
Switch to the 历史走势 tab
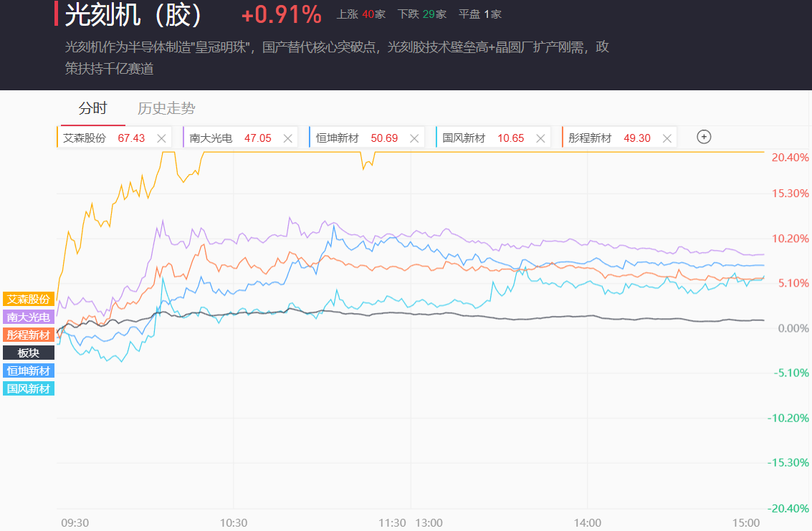pyautogui.click(x=166, y=108)
